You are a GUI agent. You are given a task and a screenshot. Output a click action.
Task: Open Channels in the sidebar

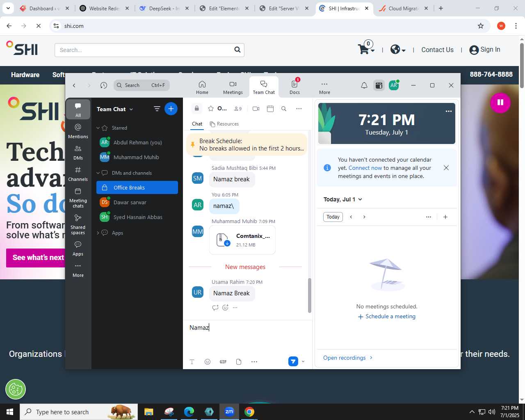coord(78,173)
